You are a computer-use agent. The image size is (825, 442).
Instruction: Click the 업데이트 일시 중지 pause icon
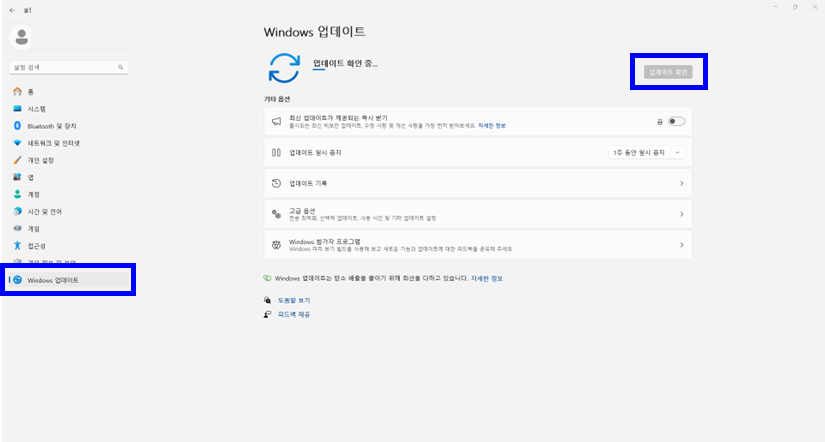coord(277,152)
